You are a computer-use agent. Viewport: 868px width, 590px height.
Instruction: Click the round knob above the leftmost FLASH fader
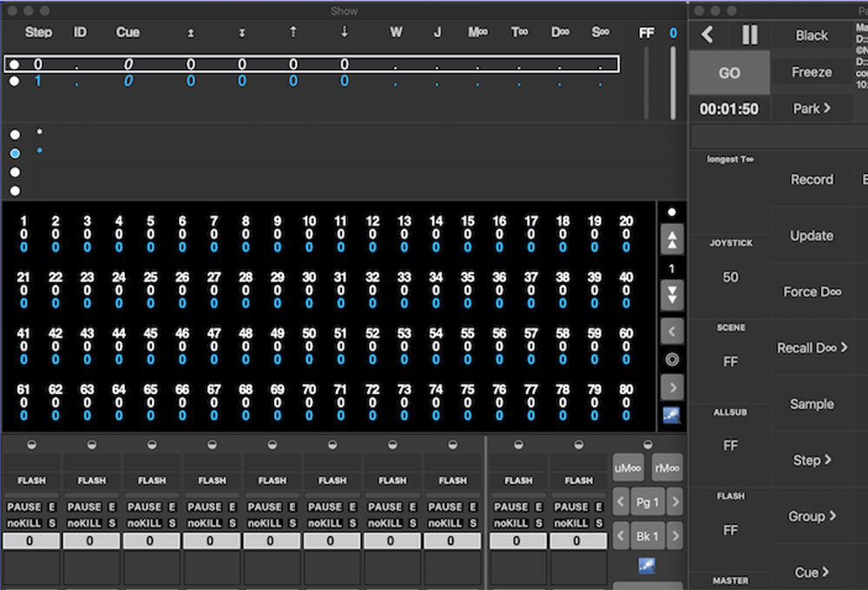[31, 444]
